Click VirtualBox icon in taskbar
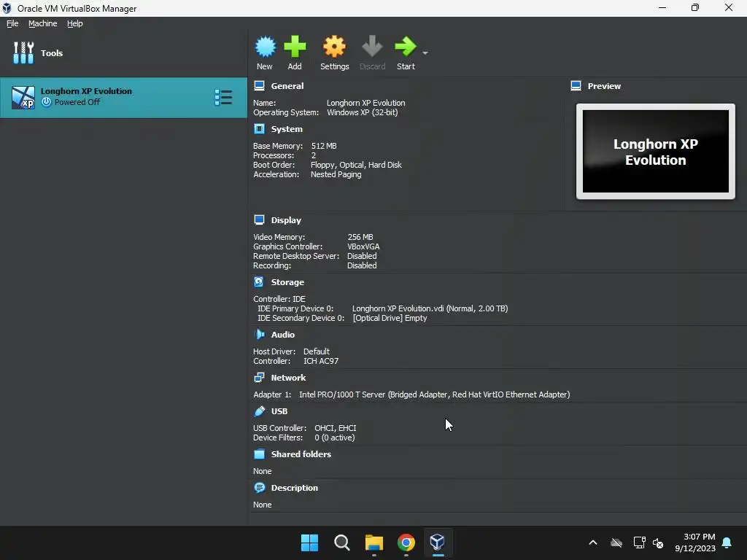The width and height of the screenshot is (747, 560). 438,542
